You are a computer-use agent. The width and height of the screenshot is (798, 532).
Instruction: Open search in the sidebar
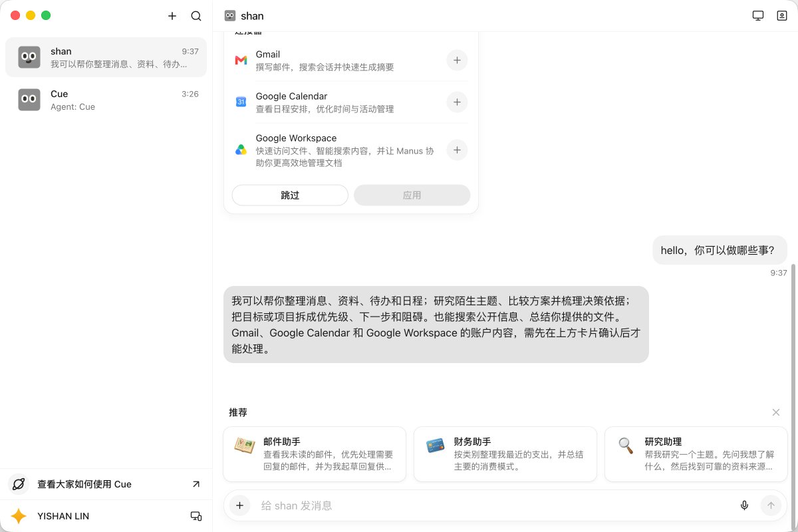(x=196, y=16)
